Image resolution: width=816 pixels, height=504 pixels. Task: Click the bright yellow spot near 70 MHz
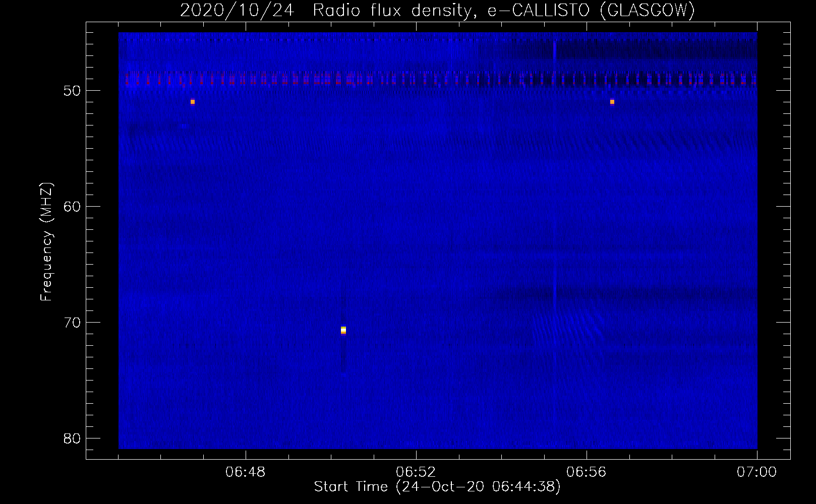tap(343, 330)
